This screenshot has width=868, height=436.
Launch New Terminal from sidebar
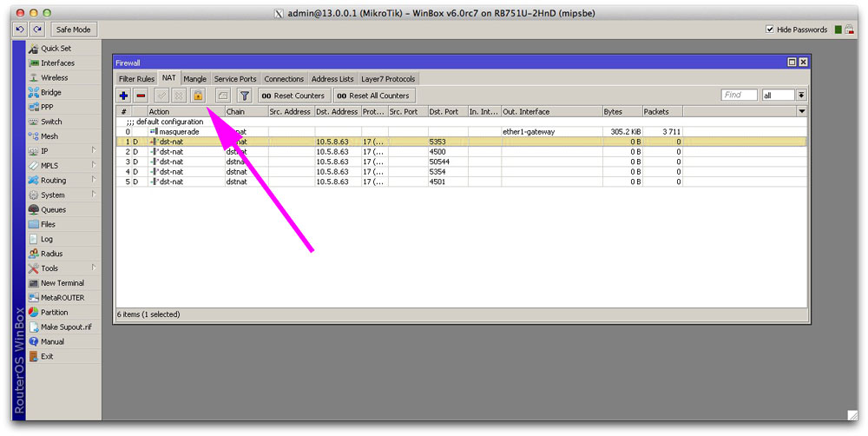(x=63, y=283)
